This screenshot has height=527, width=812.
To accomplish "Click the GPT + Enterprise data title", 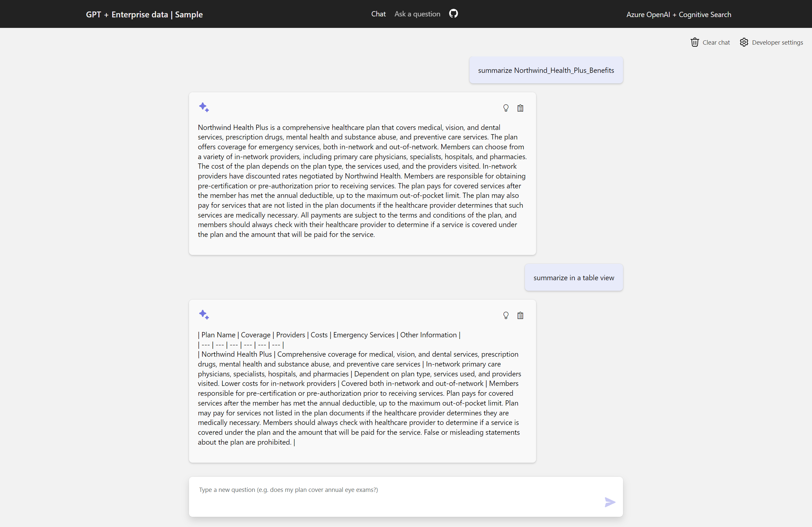I will click(x=144, y=14).
